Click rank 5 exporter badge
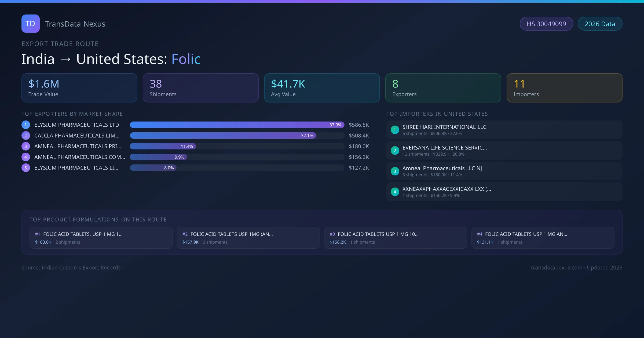Image resolution: width=644 pixels, height=338 pixels. 26,168
